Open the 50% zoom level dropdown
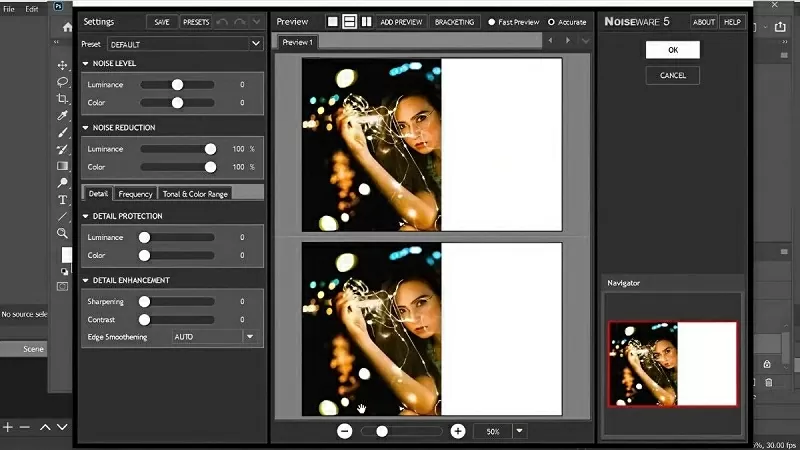800x450 pixels. (x=519, y=431)
